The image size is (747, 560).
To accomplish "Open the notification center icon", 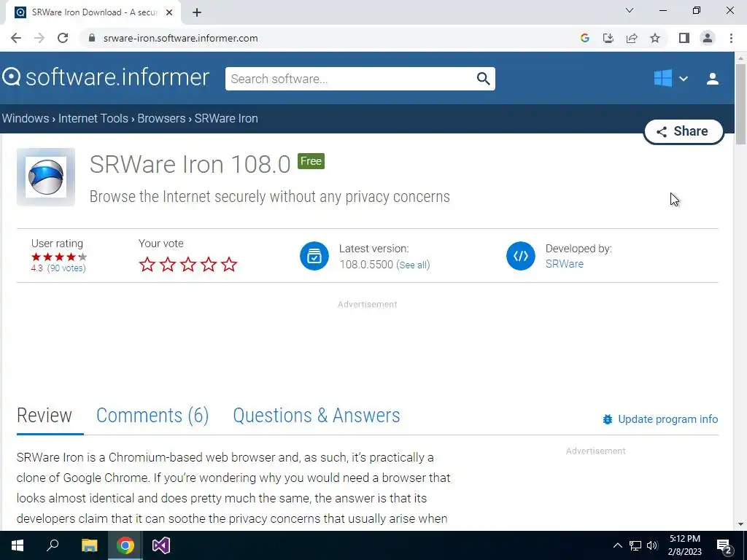I will click(x=724, y=546).
